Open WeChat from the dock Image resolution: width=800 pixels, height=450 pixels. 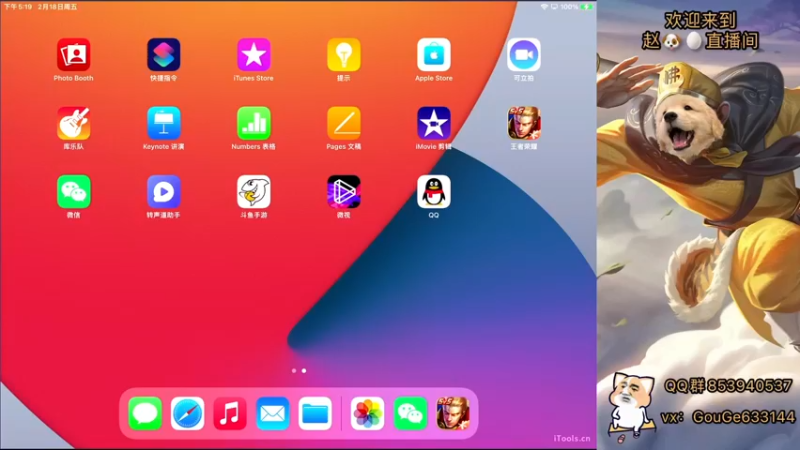410,413
